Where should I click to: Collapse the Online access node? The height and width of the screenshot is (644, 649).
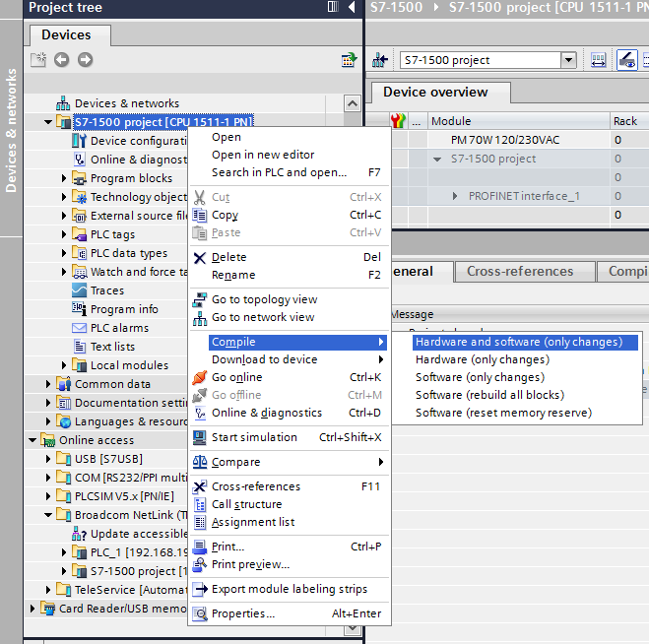(x=33, y=440)
